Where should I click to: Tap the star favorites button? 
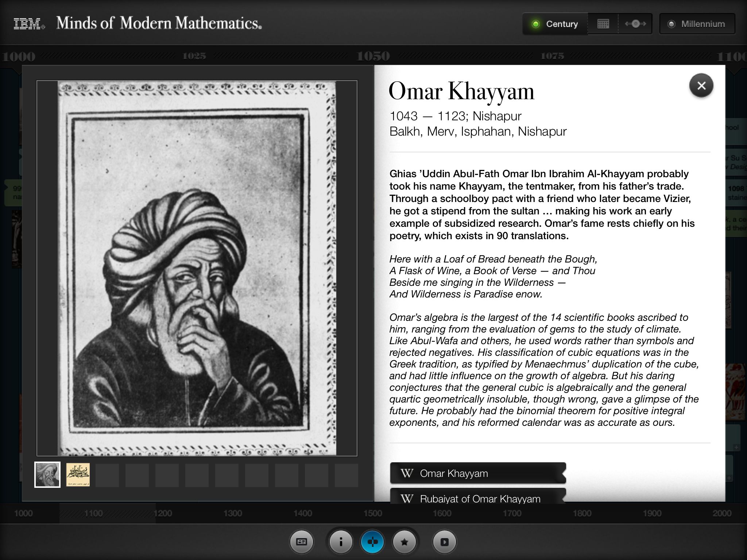pos(404,542)
